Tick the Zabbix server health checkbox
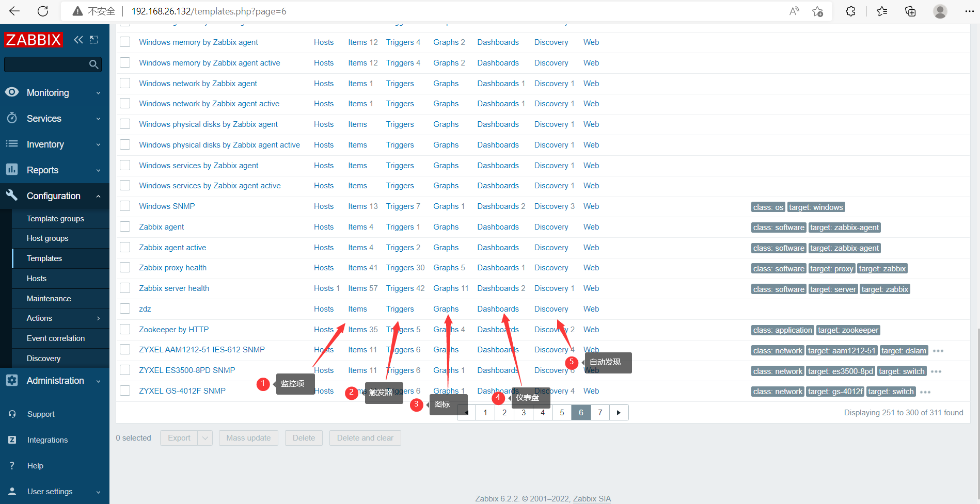The image size is (980, 504). pos(125,288)
